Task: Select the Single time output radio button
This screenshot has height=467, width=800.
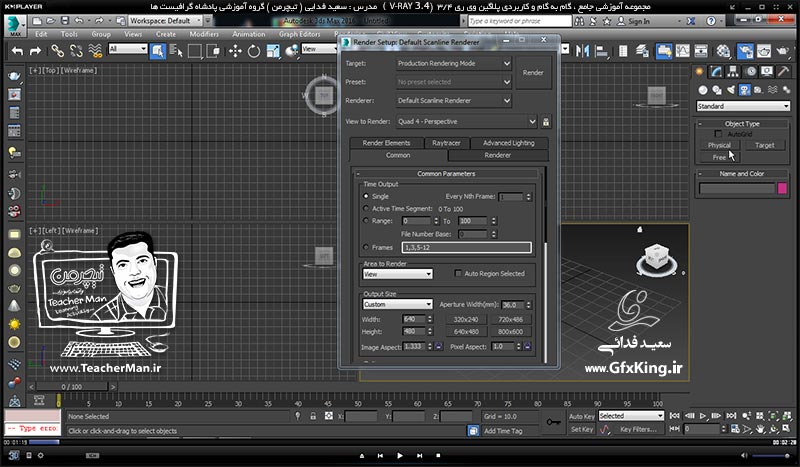Action: (x=366, y=196)
